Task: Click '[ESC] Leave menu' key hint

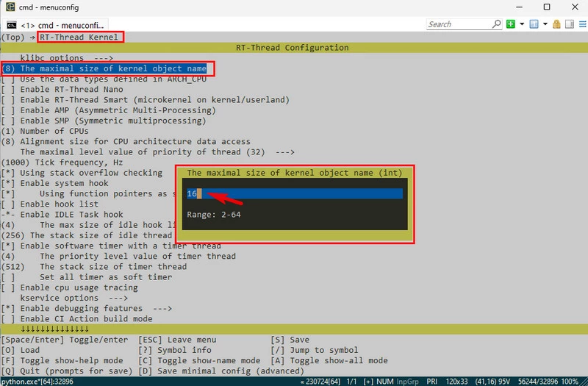Action: coord(177,340)
